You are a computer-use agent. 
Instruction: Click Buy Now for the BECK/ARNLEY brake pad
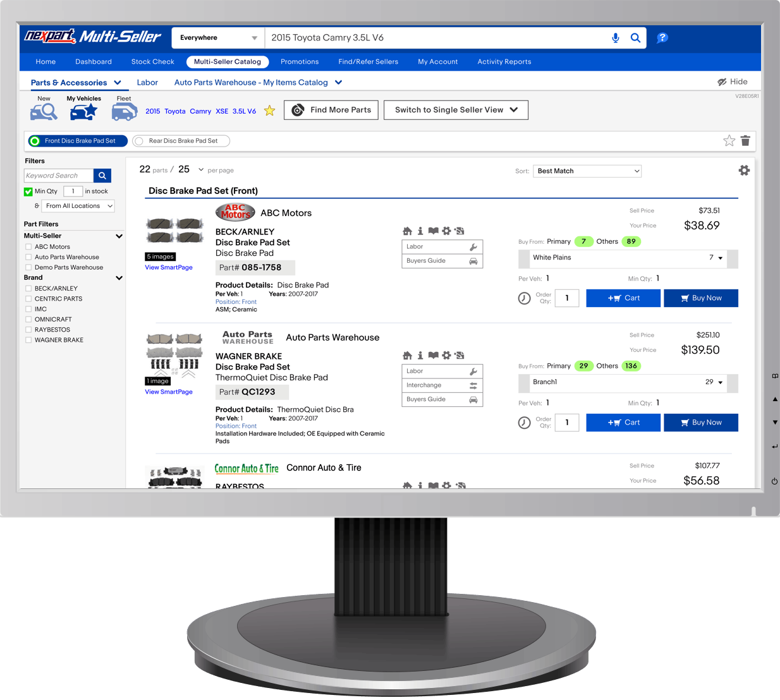(x=700, y=298)
